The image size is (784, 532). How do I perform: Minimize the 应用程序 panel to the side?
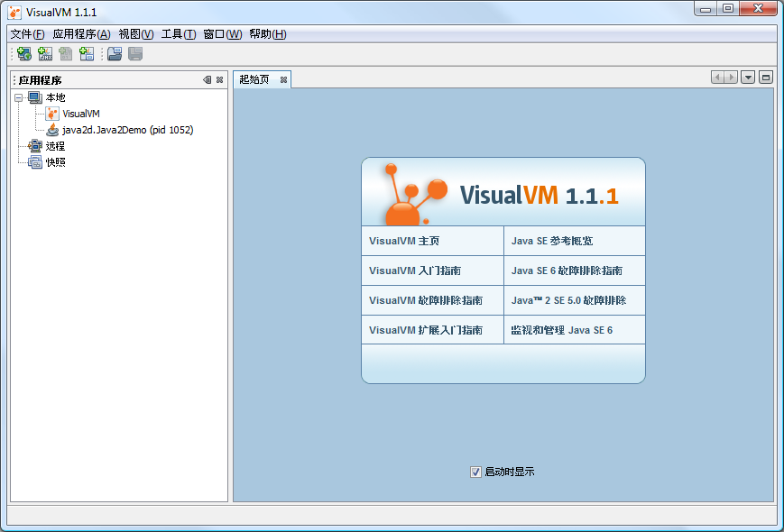[x=207, y=80]
